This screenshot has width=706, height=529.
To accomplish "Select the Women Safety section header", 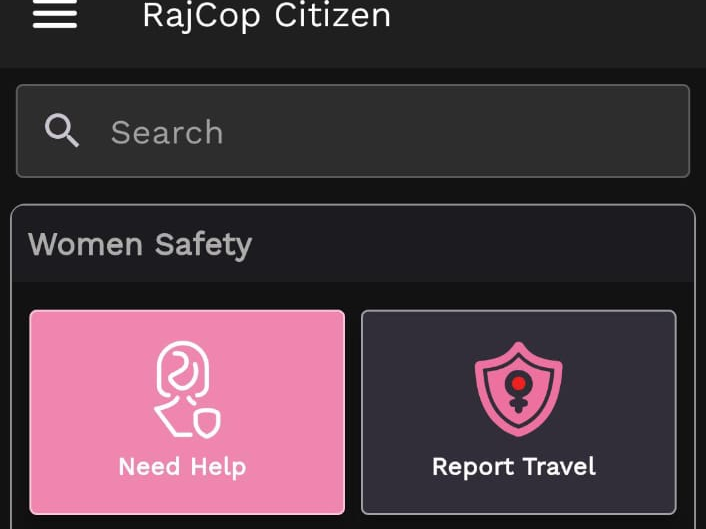I will 140,245.
